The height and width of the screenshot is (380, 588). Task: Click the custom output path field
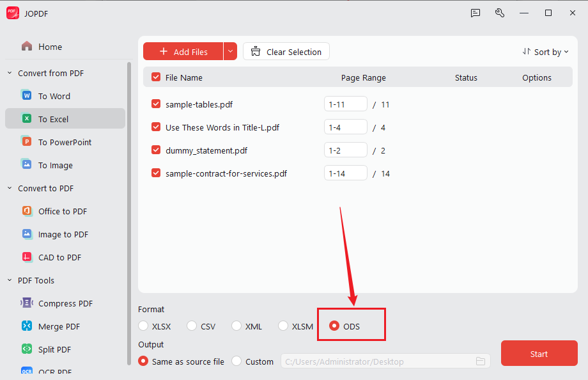point(385,361)
